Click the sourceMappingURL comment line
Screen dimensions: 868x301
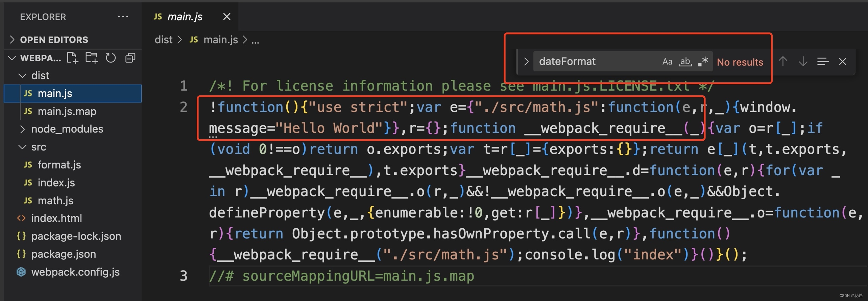342,276
